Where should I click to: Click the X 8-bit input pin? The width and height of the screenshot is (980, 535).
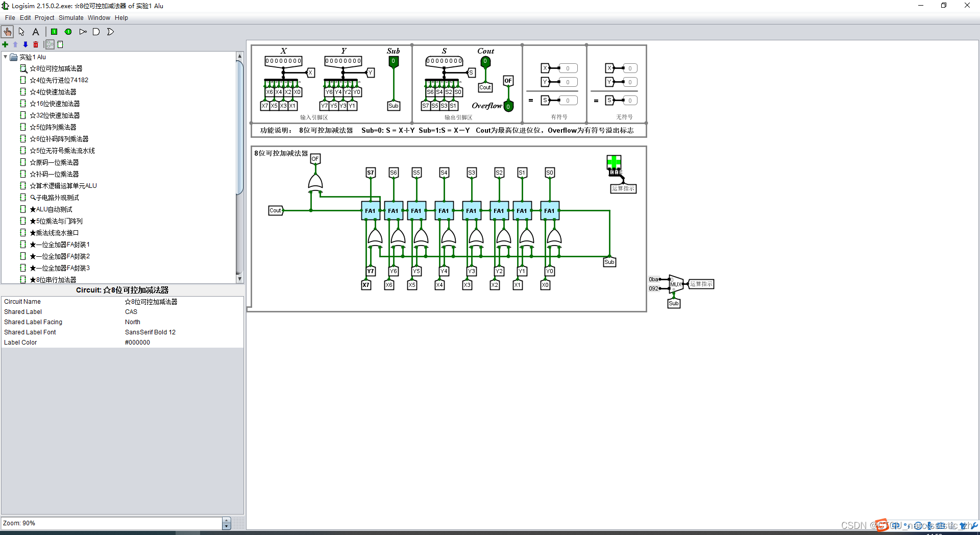pyautogui.click(x=283, y=61)
